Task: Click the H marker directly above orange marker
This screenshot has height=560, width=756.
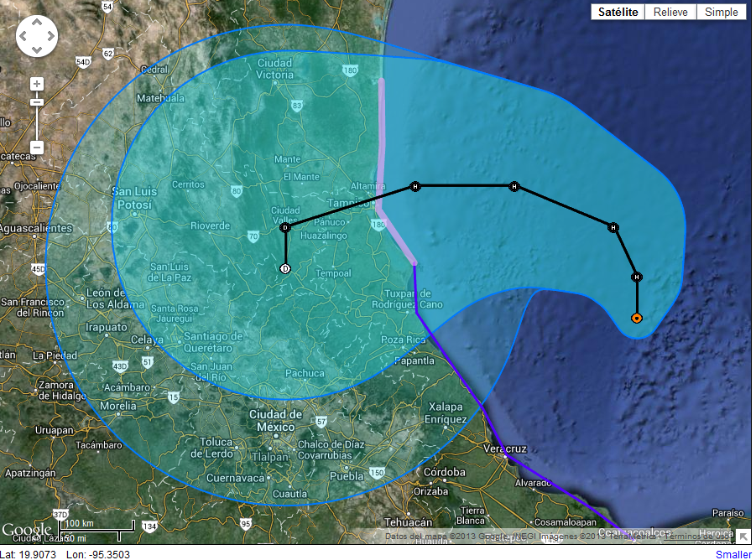Action: (637, 277)
